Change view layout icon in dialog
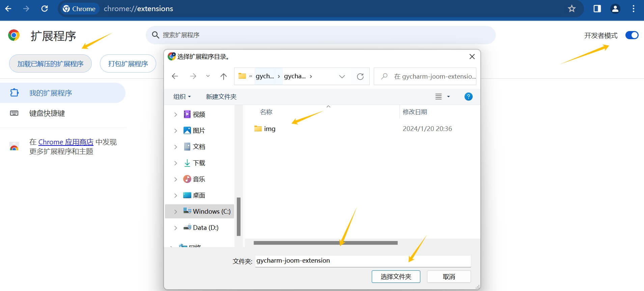The image size is (644, 291). [439, 97]
